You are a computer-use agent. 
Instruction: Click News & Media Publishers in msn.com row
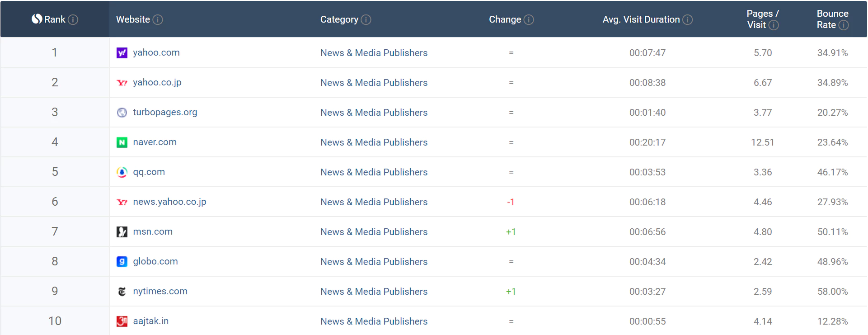coord(374,232)
